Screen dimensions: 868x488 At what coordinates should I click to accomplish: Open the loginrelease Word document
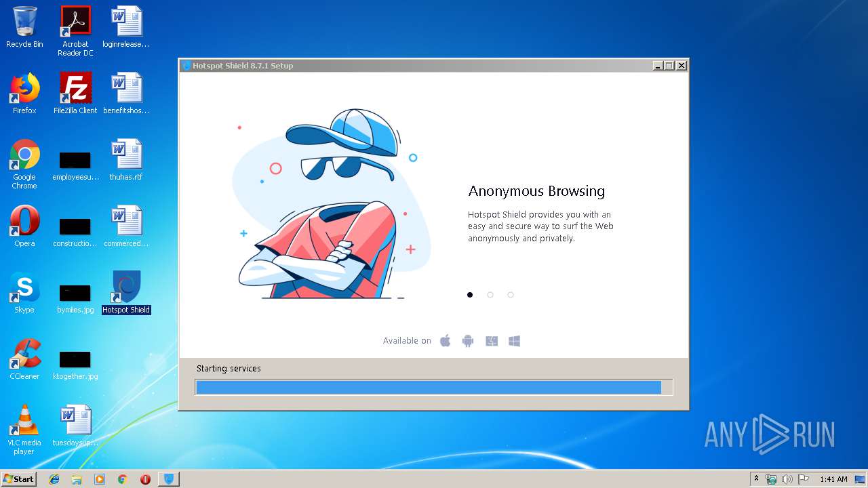(x=126, y=27)
